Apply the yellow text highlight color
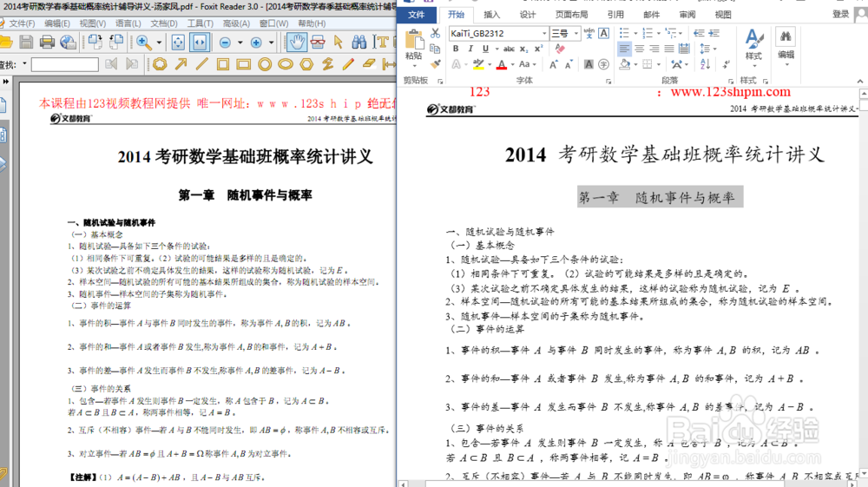 (x=477, y=65)
